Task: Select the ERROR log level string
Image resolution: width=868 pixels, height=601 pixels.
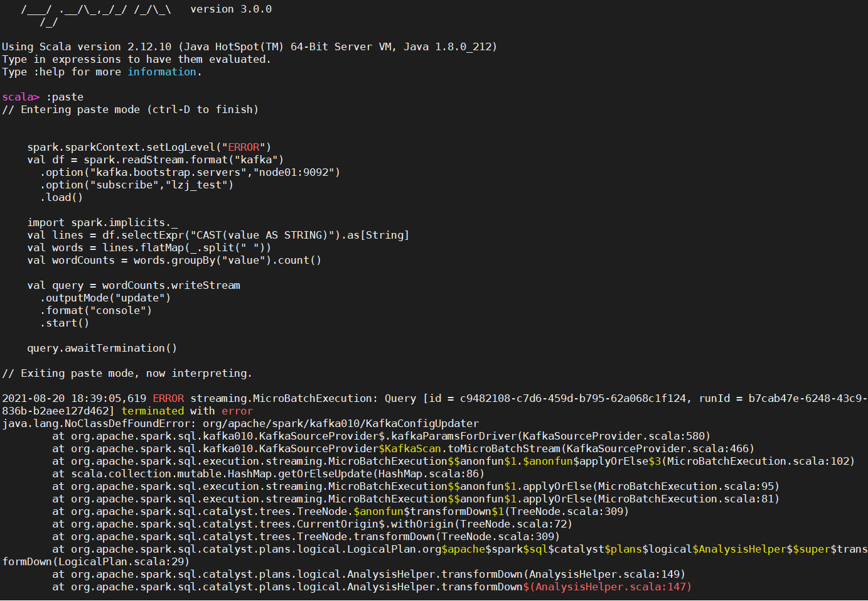Action: pos(245,146)
